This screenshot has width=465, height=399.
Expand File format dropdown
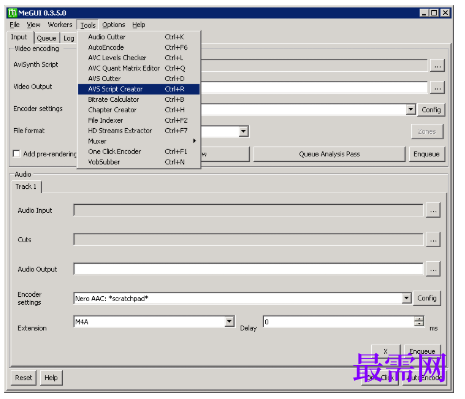pyautogui.click(x=243, y=131)
